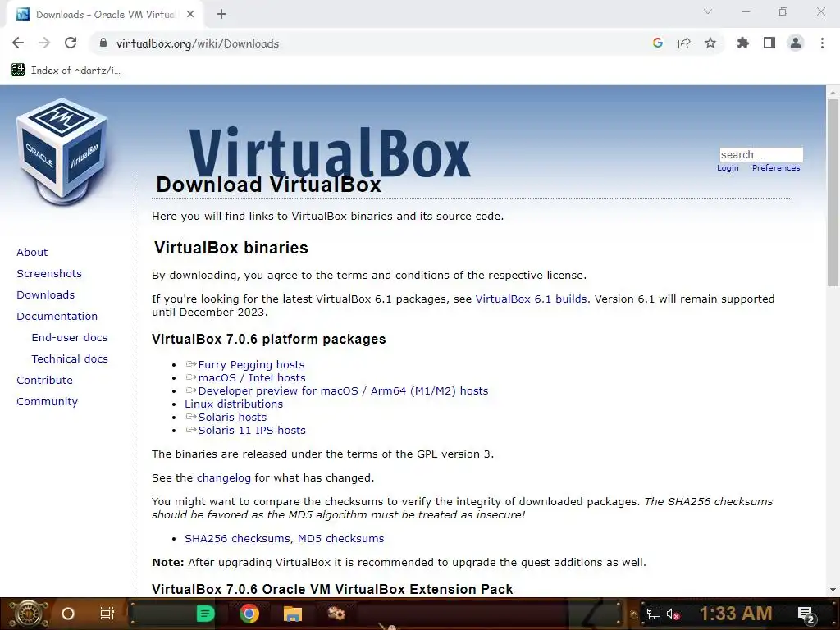
Task: Open the Cortana circle on the taskbar
Action: 68,614
